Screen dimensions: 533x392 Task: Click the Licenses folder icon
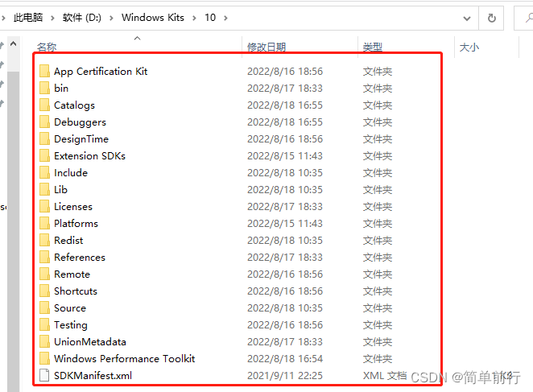44,206
